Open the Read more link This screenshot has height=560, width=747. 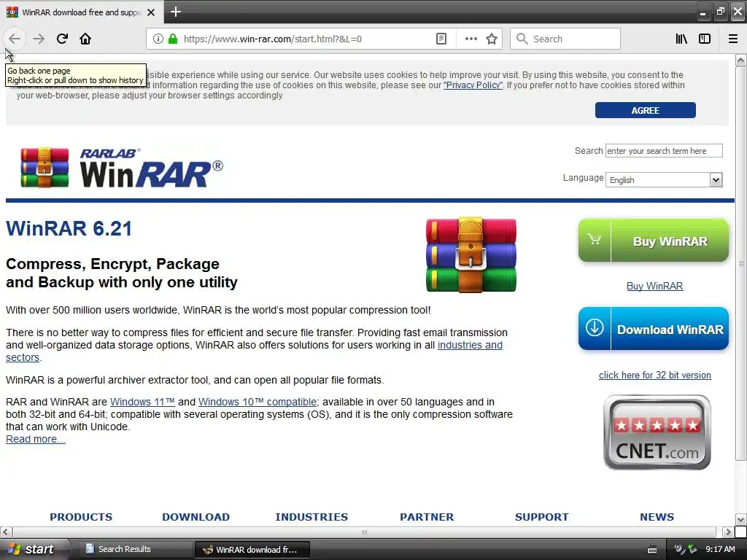pyautogui.click(x=35, y=438)
